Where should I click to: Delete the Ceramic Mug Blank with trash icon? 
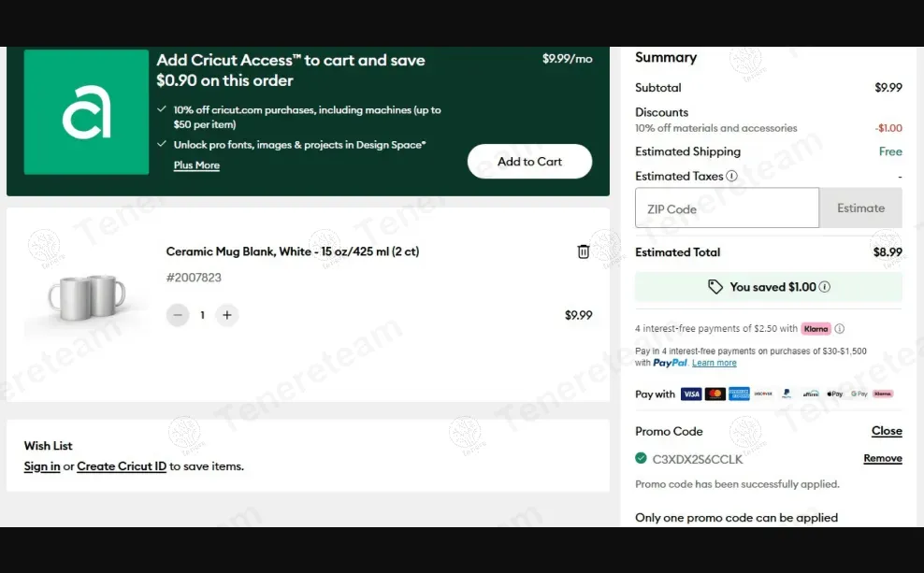(x=583, y=251)
